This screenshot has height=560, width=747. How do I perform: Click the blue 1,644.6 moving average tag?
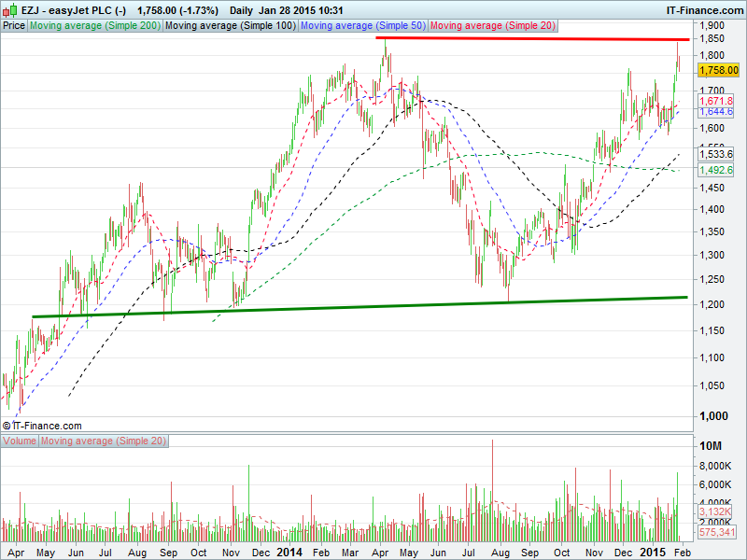[x=715, y=111]
